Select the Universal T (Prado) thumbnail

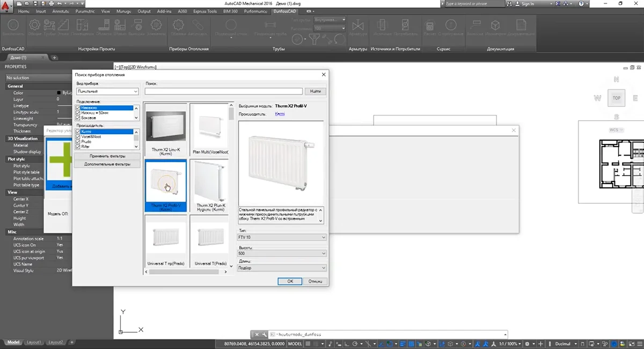click(210, 242)
